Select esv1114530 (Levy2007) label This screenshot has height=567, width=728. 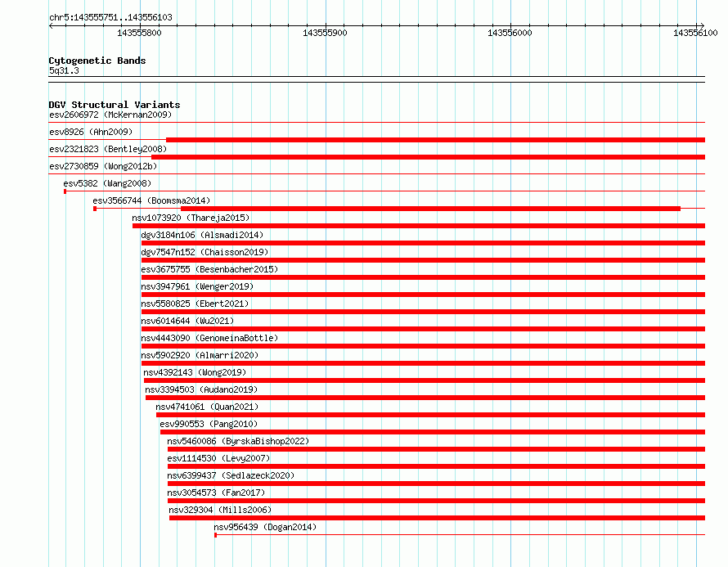218,458
